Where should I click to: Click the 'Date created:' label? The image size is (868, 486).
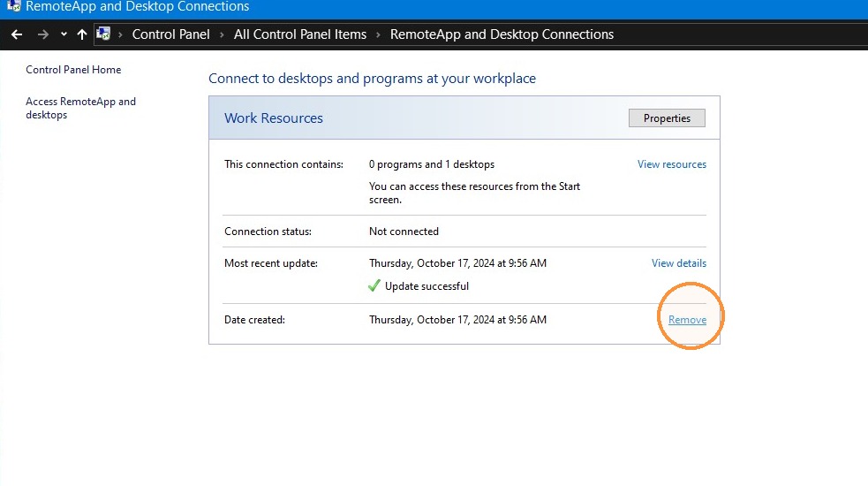pos(254,320)
